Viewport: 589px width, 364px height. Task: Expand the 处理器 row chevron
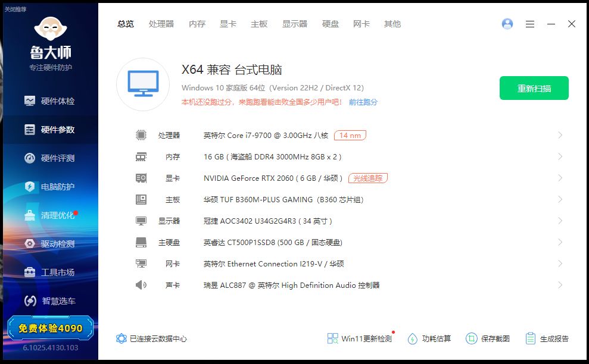pos(560,135)
